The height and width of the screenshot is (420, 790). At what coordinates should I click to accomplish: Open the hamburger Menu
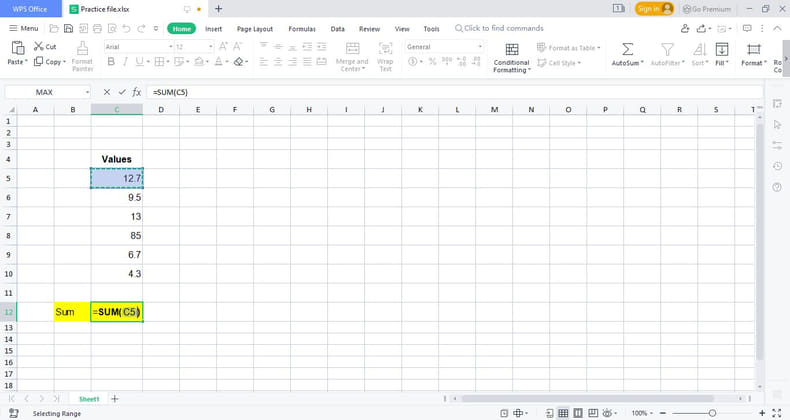pyautogui.click(x=24, y=28)
